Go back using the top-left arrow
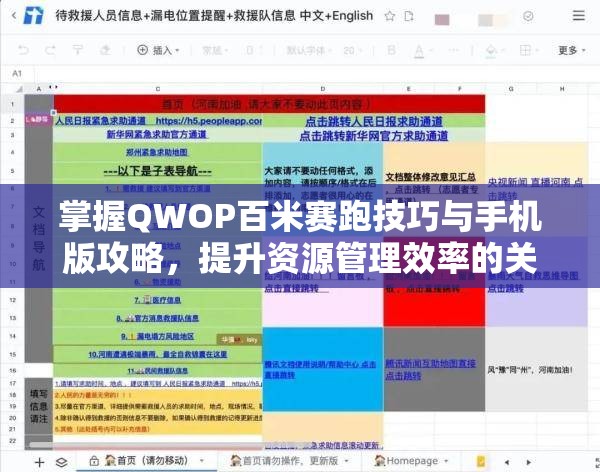600x472 pixels. (x=14, y=16)
